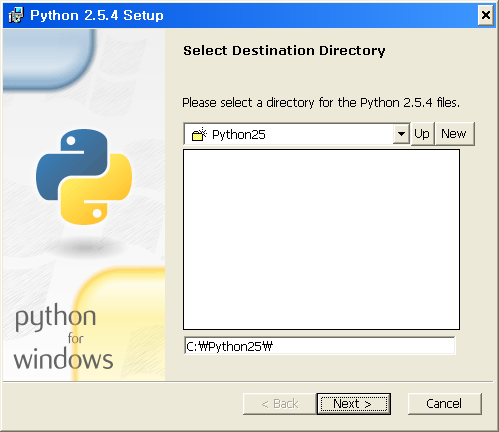Cancel the Python setup
Image resolution: width=499 pixels, height=432 pixels.
[444, 404]
